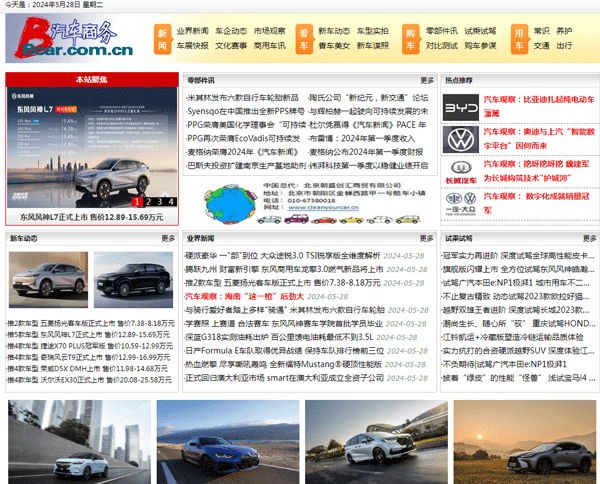Open the www.cleanyourcar.cn link in the ad
The image size is (600, 484).
point(323,207)
